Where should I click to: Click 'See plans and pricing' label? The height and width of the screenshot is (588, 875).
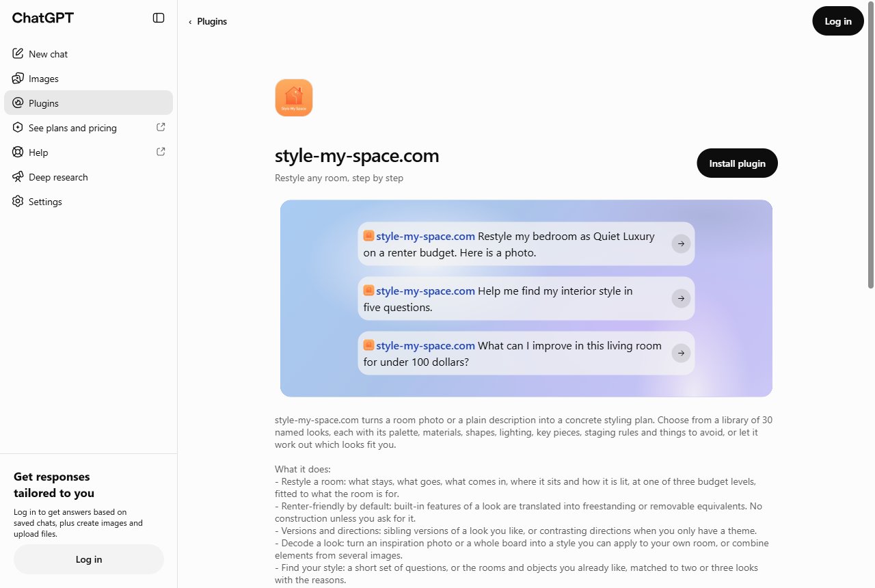point(72,128)
